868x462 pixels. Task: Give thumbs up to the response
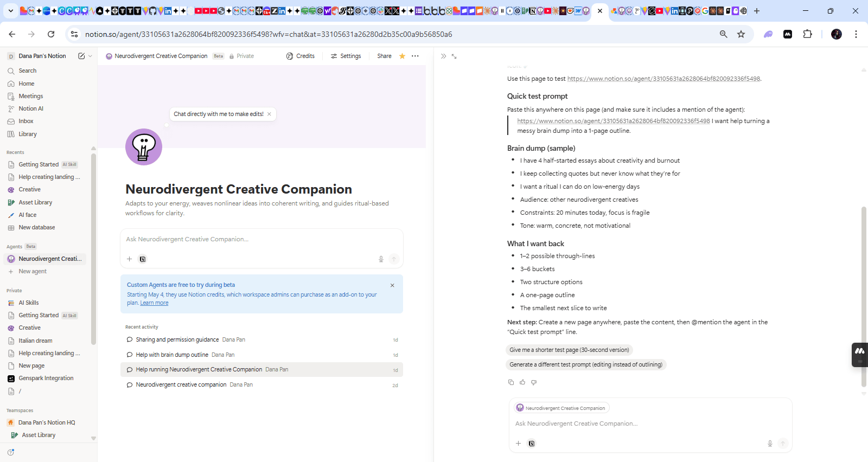click(522, 382)
